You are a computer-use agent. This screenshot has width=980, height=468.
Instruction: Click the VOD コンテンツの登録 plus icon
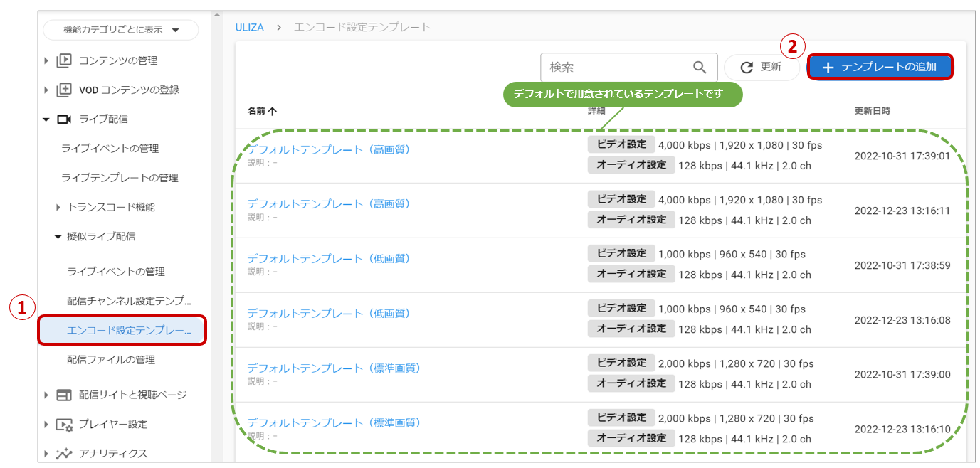tap(64, 90)
